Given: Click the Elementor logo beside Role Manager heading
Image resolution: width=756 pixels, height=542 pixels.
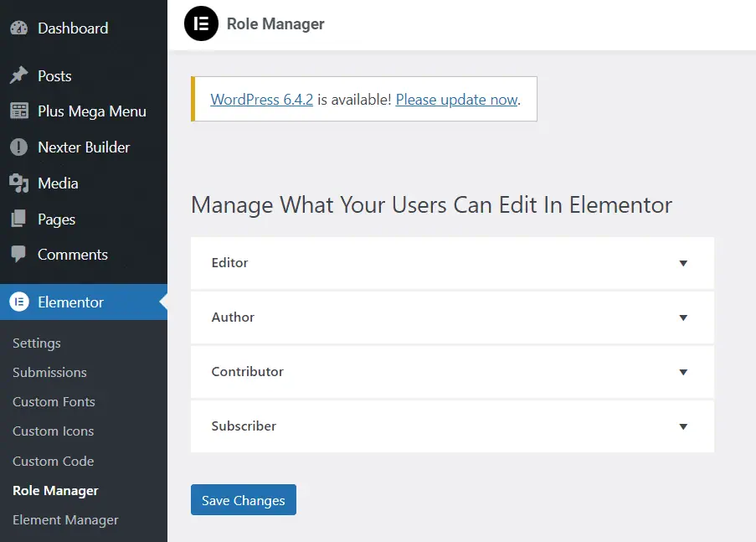Looking at the screenshot, I should (x=199, y=23).
